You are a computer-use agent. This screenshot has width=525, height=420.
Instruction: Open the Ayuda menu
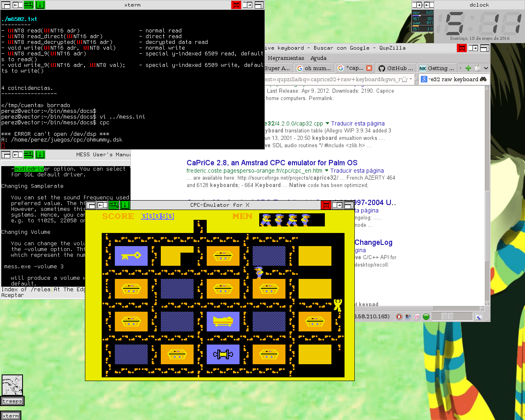[318, 58]
